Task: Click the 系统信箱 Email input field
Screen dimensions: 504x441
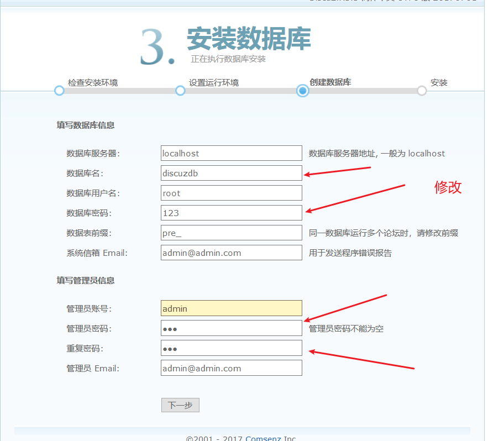Action: (x=232, y=253)
